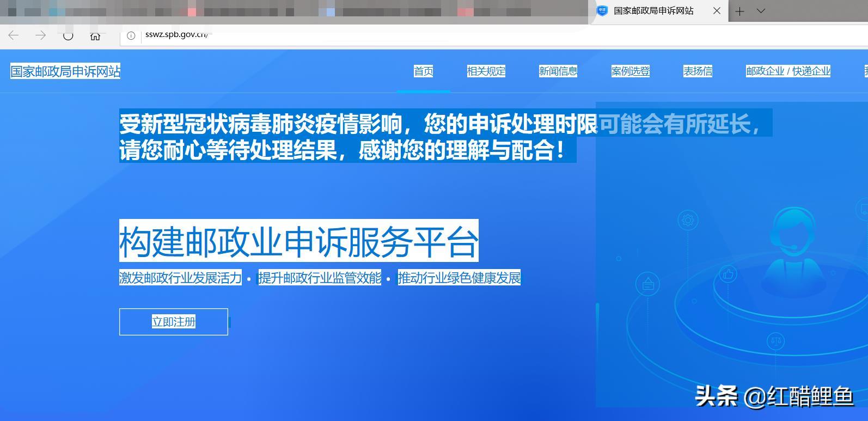Image resolution: width=868 pixels, height=421 pixels.
Task: Click the epidemic notice starting 受新型冠状病毒
Action: click(x=445, y=136)
